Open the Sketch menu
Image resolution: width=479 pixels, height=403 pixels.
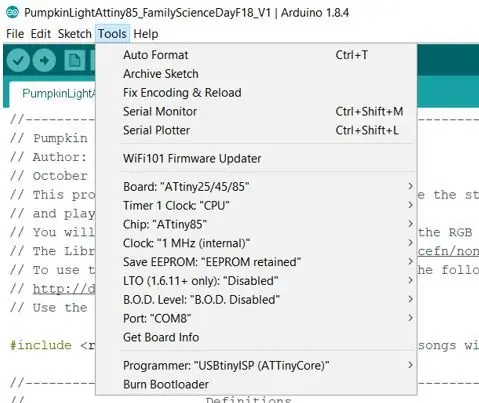tap(75, 34)
